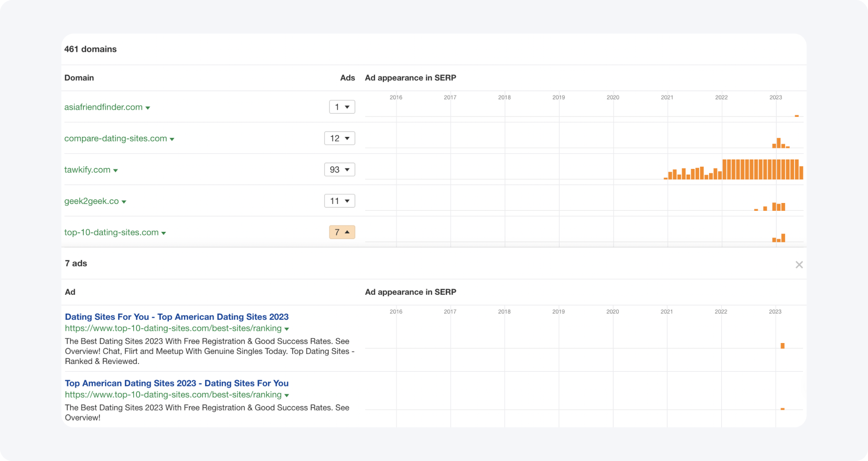The image size is (868, 461).
Task: Open ad title 'Top American Dating Sites 2023'
Action: pyautogui.click(x=177, y=383)
